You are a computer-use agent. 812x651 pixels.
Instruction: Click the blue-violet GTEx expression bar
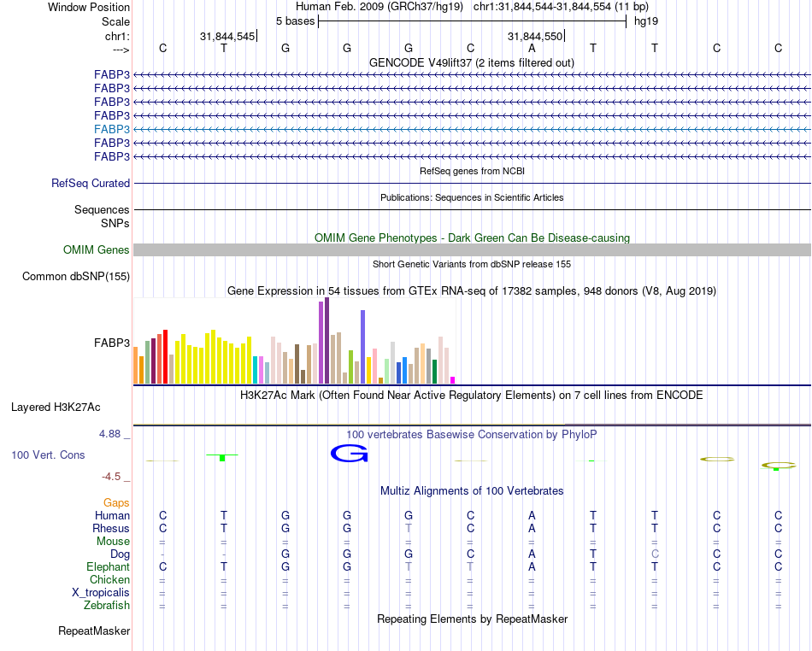(363, 347)
